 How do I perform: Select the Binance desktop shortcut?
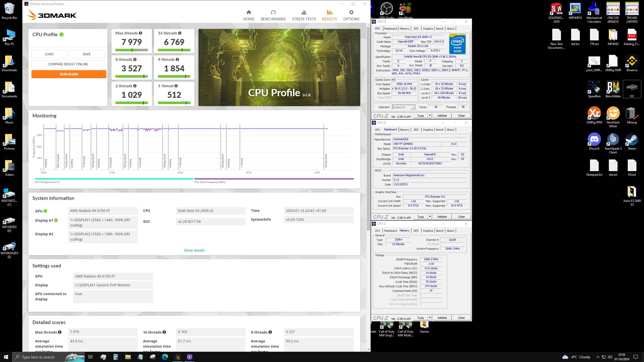(632, 63)
